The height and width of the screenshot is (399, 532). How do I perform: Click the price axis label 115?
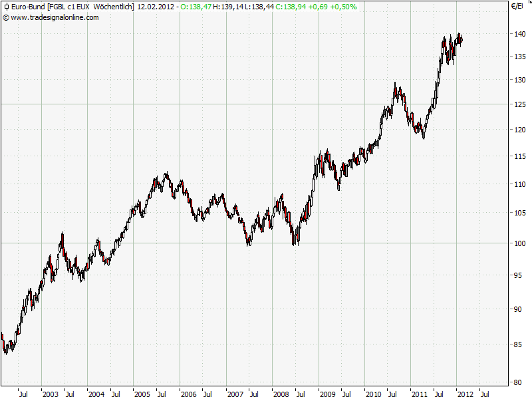520,156
